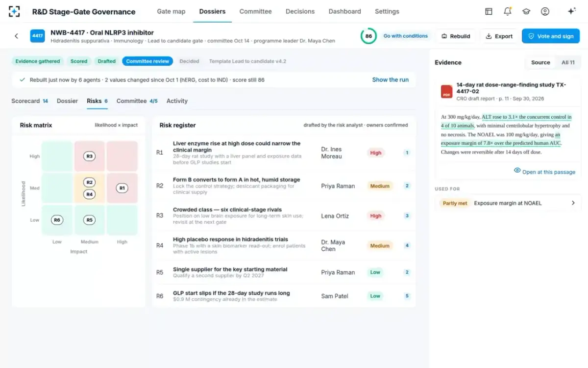
Task: Open the Activity tab
Action: 177,101
